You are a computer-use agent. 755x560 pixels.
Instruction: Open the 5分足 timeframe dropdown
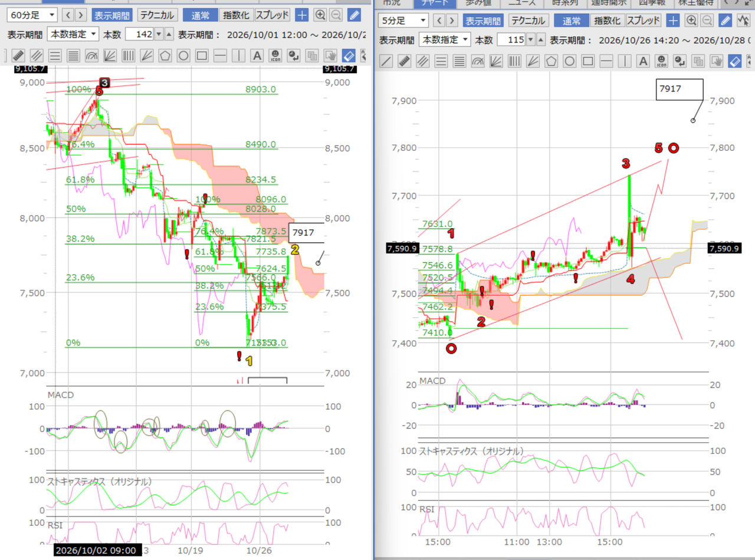tap(403, 21)
